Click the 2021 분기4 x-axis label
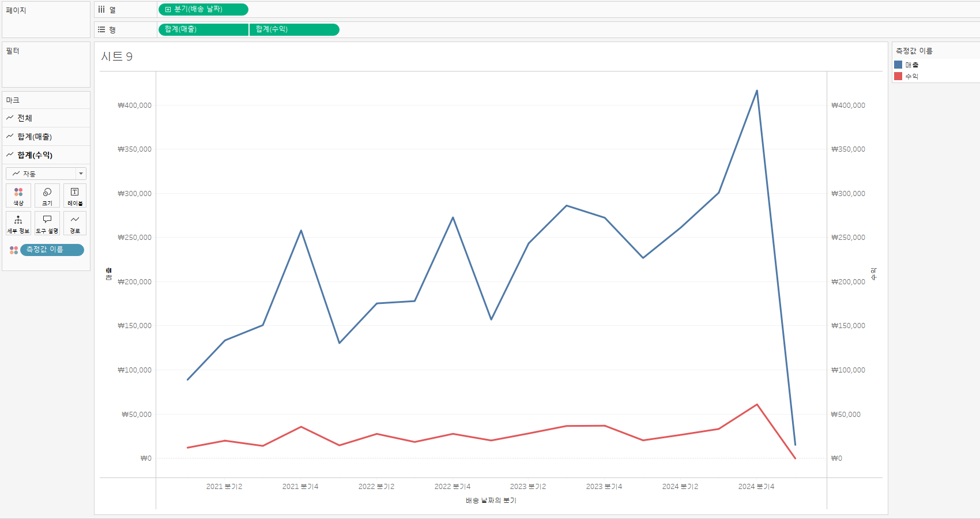The image size is (980, 519). [300, 487]
